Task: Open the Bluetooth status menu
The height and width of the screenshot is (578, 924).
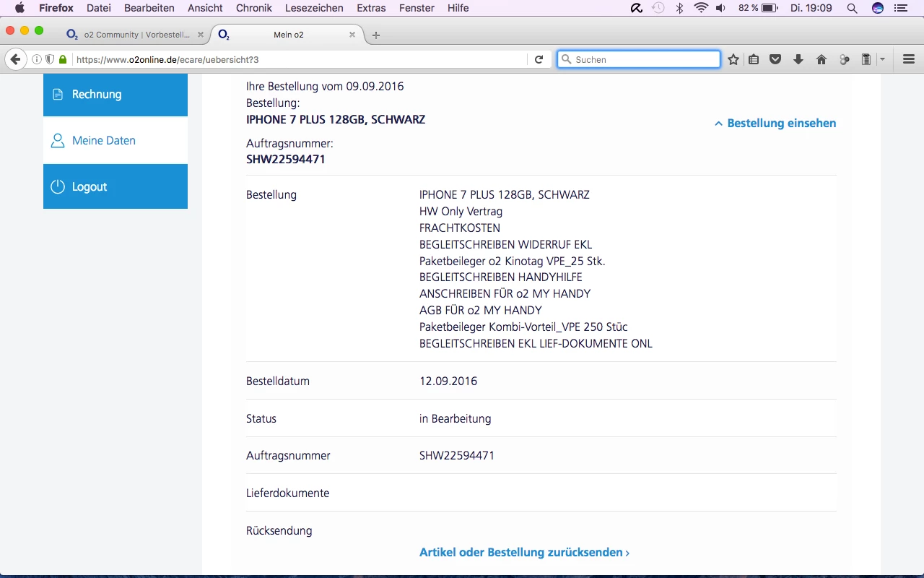Action: pos(679,8)
